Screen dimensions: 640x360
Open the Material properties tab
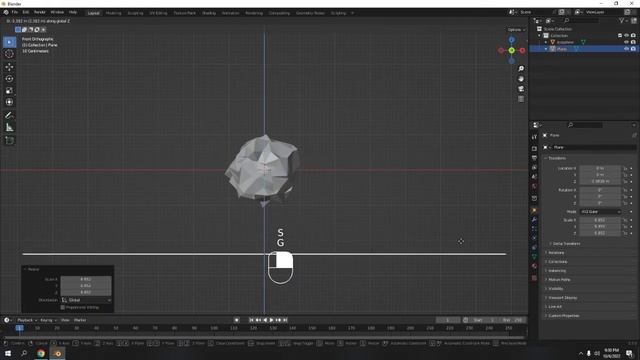(534, 266)
